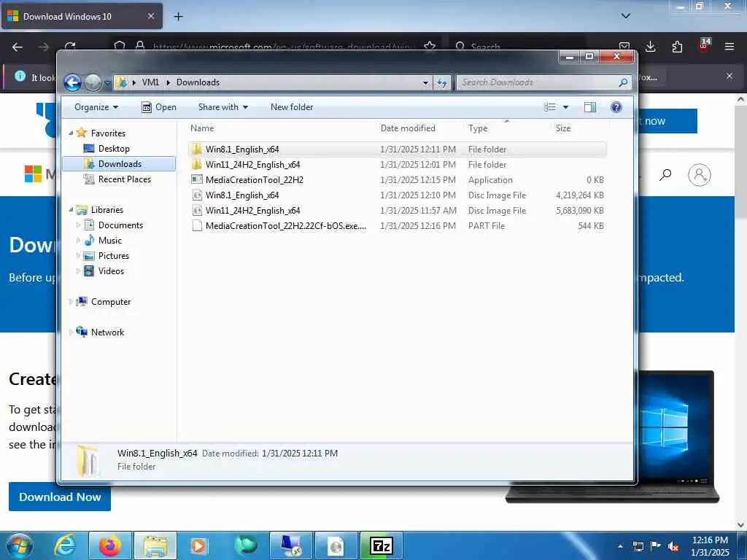Select the MediaCreationTool_22H2 application icon

(x=197, y=179)
